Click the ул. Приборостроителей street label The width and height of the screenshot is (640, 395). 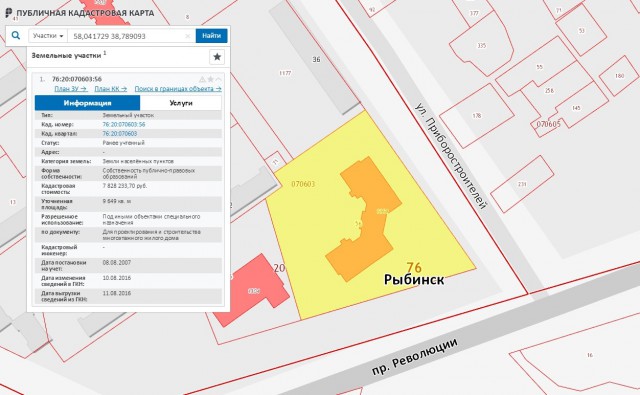pos(451,156)
